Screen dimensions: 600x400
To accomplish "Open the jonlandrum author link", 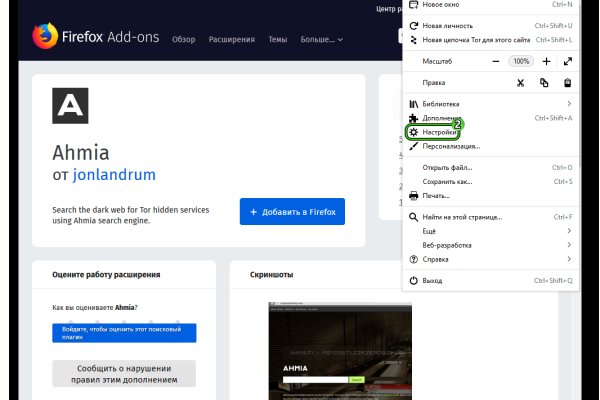I will tap(114, 175).
